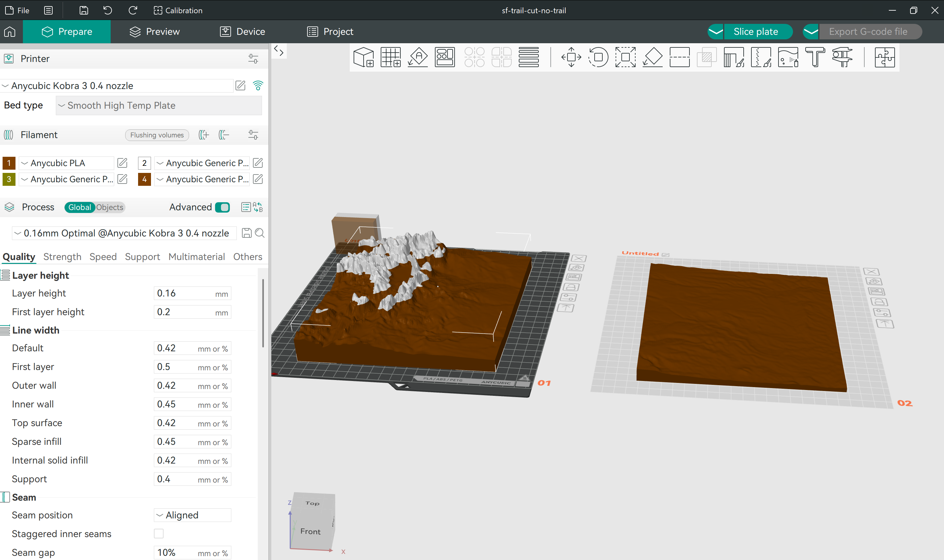The width and height of the screenshot is (944, 560).
Task: Enable Staggered inner seams checkbox
Action: click(158, 534)
